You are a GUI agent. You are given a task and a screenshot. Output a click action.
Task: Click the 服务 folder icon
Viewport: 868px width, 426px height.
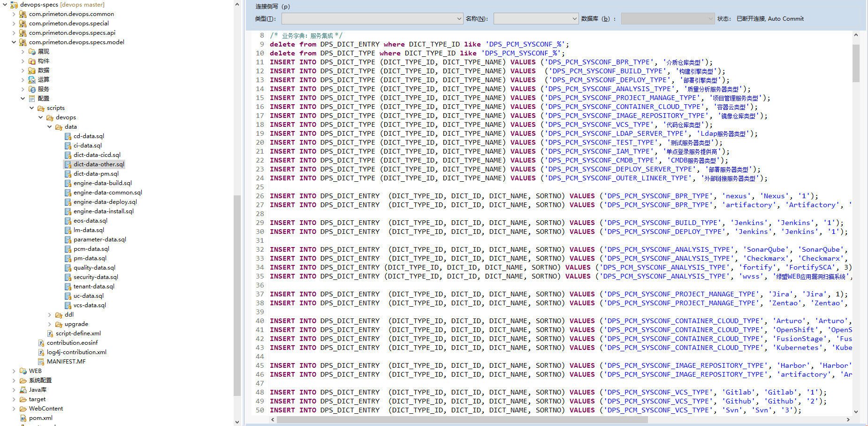[32, 89]
